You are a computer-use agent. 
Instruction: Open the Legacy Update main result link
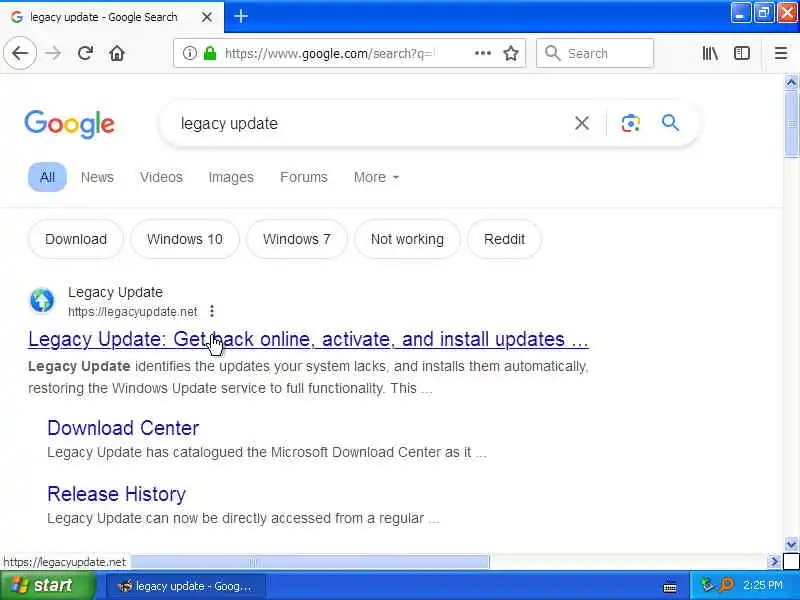click(308, 339)
